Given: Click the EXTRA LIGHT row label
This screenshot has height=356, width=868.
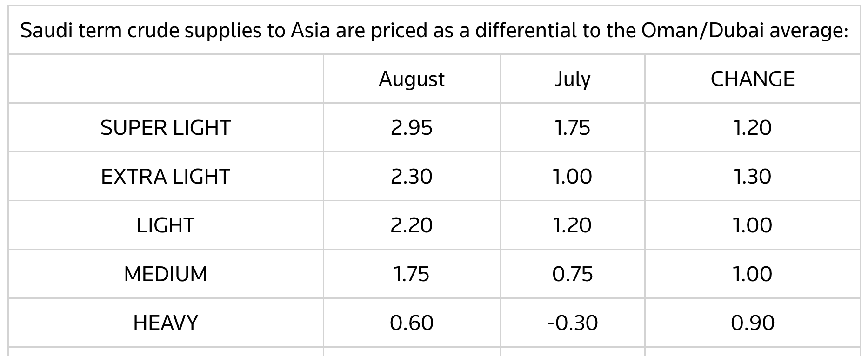Looking at the screenshot, I should click(x=166, y=177).
